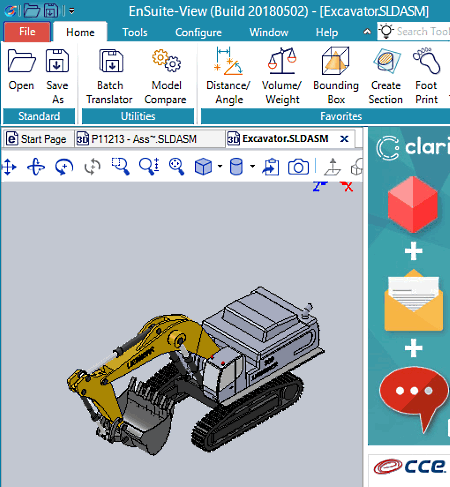Image resolution: width=450 pixels, height=487 pixels.
Task: Select the Zoom window tool
Action: [x=120, y=166]
